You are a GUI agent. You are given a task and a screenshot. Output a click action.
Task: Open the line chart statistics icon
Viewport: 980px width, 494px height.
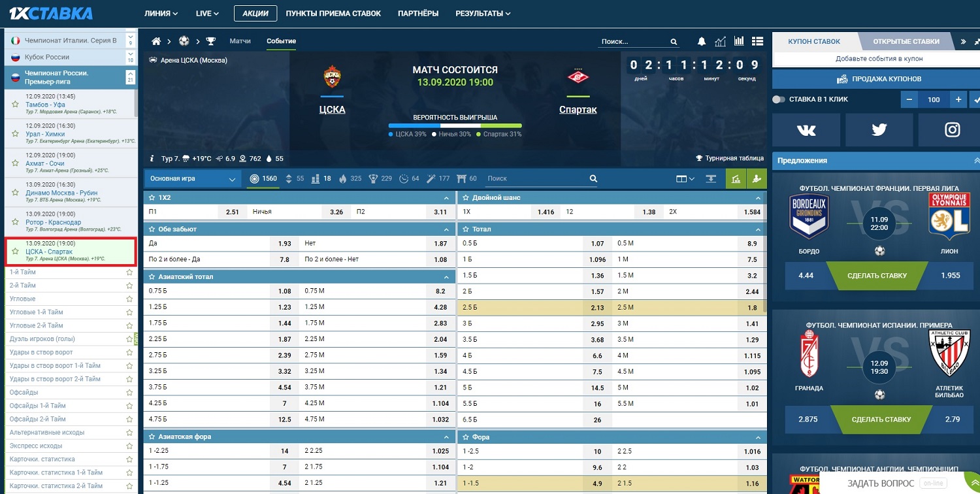click(721, 41)
